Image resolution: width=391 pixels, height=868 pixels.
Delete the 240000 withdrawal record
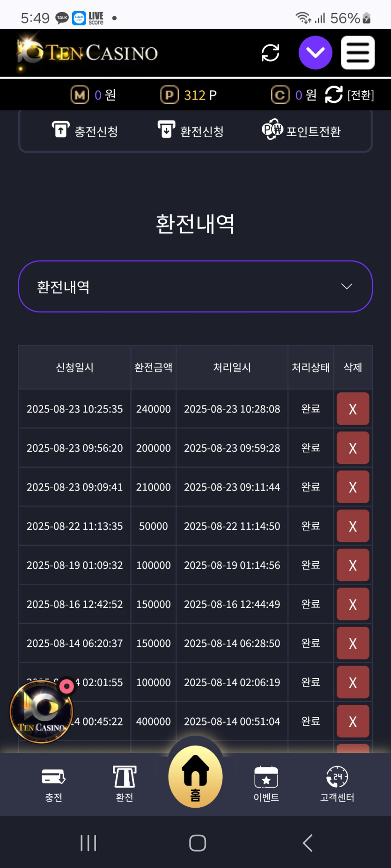pos(353,409)
